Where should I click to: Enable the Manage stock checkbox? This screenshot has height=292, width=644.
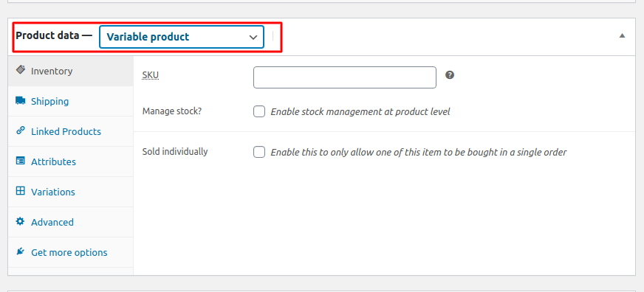[259, 111]
